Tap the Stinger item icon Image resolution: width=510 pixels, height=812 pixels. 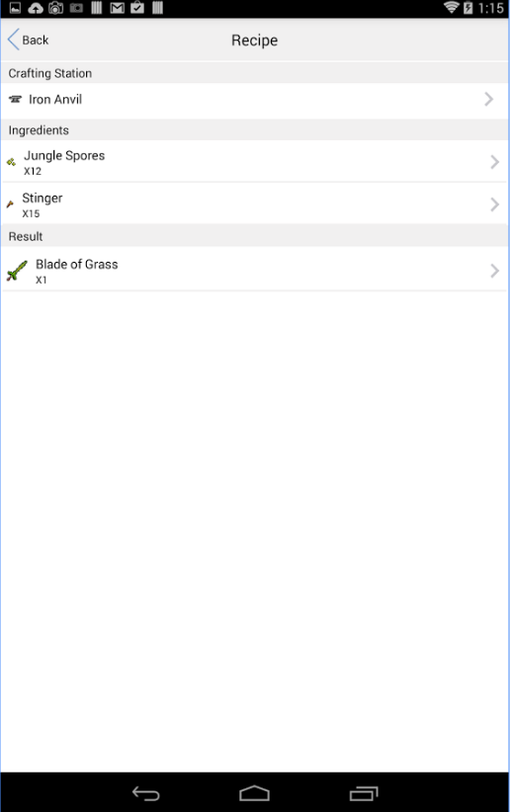10,204
